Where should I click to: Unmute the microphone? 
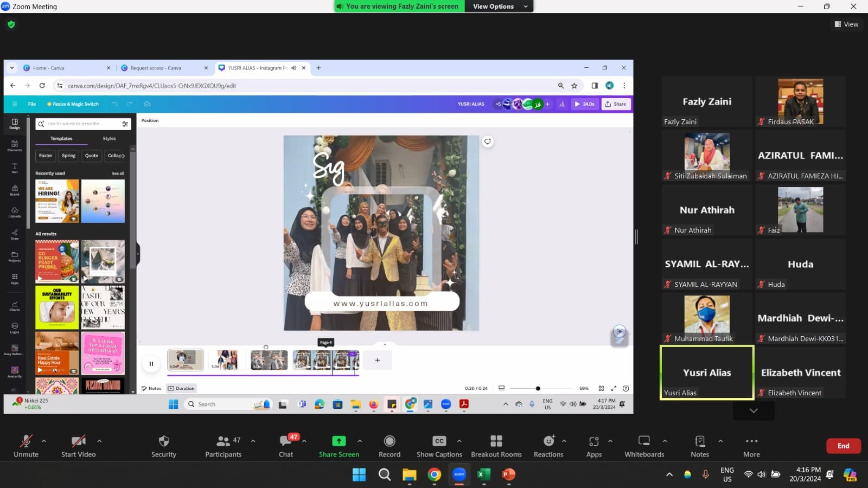[x=25, y=441]
